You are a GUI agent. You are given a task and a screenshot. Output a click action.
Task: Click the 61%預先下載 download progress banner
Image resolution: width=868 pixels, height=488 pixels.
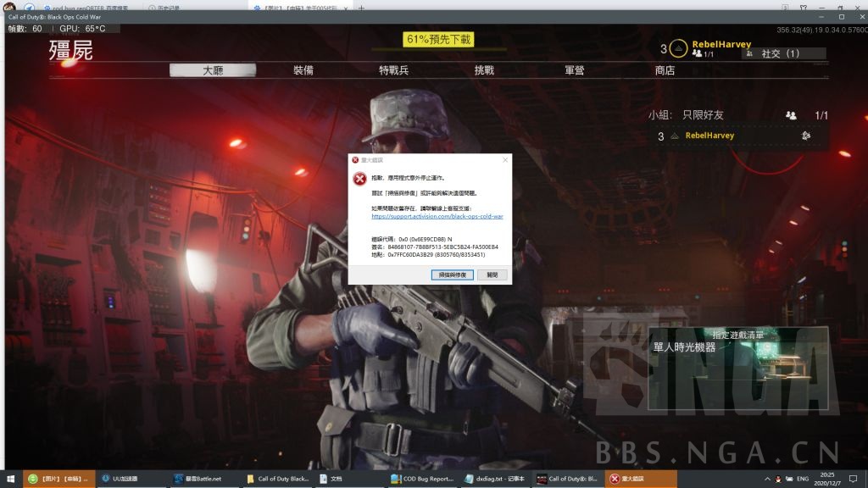439,39
